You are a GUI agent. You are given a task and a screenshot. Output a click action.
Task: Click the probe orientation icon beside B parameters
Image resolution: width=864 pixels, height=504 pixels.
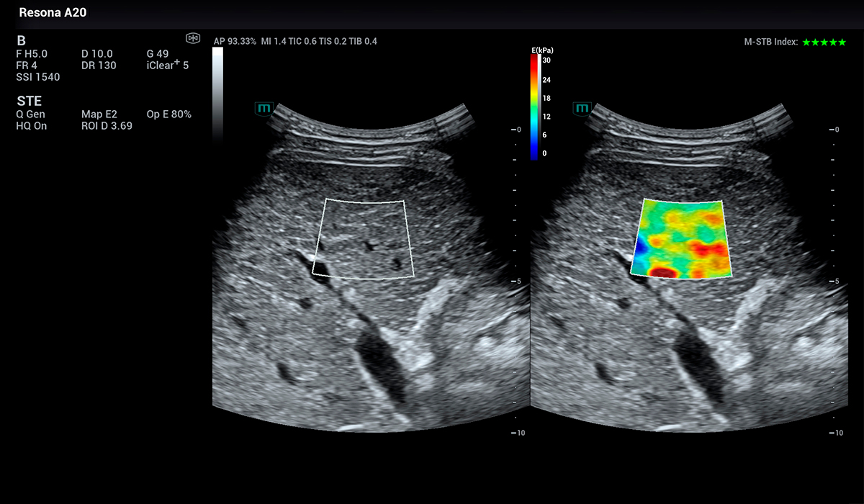(x=192, y=38)
